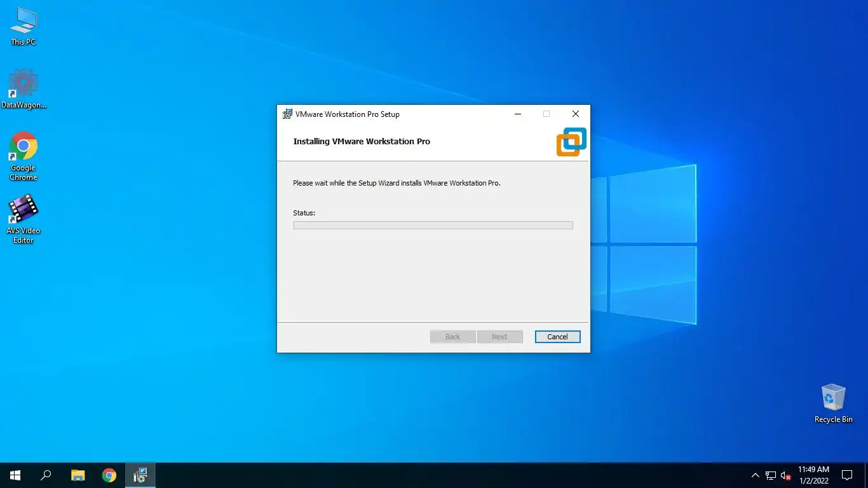Viewport: 868px width, 488px height.
Task: Open the setup window title bar icon menu
Action: 287,114
